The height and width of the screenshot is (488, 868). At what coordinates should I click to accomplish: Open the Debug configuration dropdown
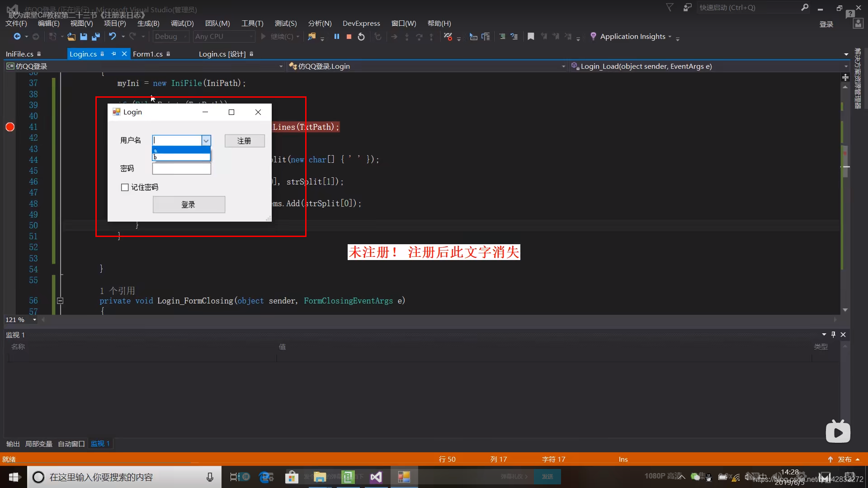point(171,37)
